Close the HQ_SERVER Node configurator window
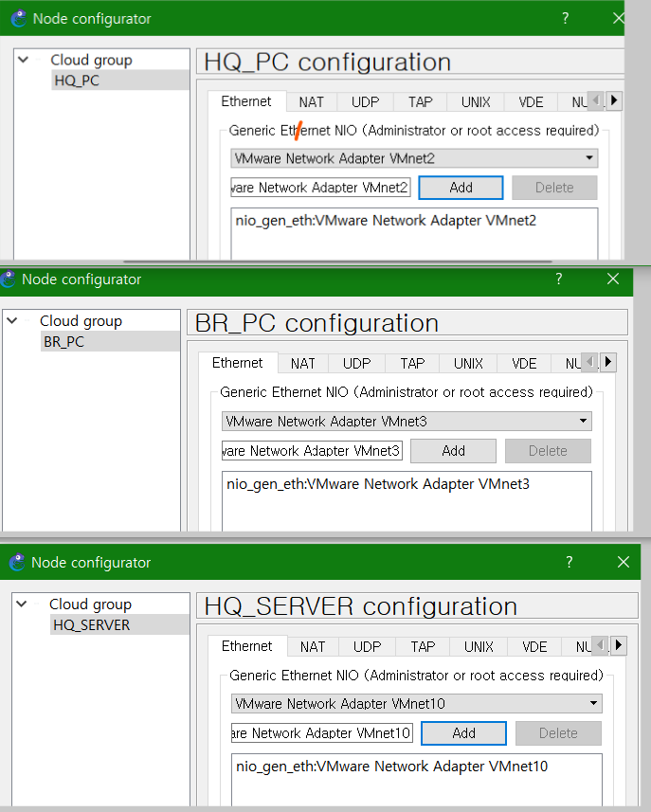651x812 pixels. pos(623,562)
